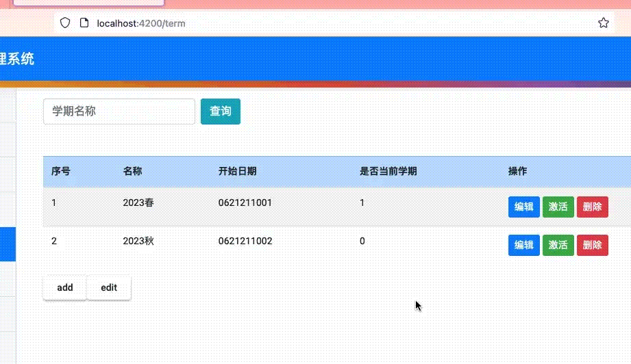This screenshot has width=631, height=364.
Task: Bookmark this page with the star icon
Action: (x=603, y=23)
